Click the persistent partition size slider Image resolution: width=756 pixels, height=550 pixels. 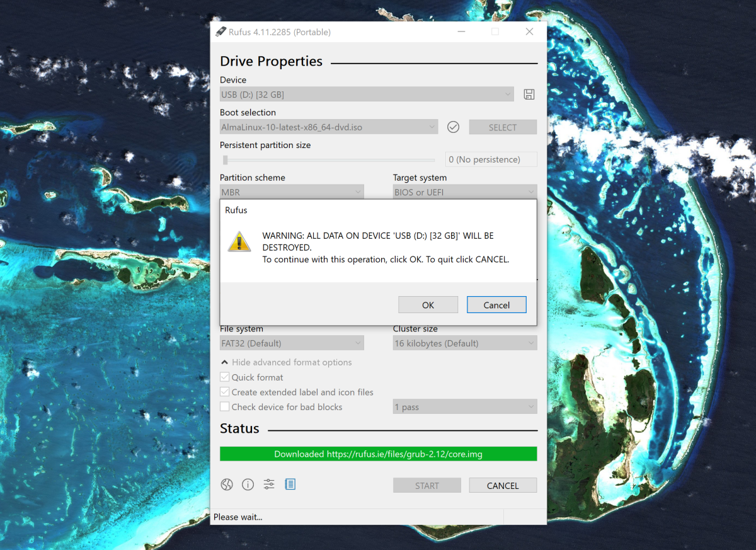[329, 160]
